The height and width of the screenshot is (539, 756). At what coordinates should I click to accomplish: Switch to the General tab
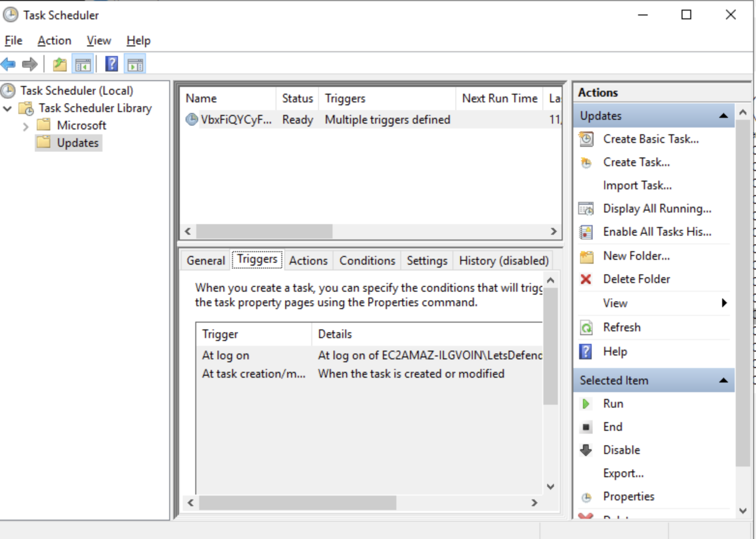pyautogui.click(x=206, y=260)
